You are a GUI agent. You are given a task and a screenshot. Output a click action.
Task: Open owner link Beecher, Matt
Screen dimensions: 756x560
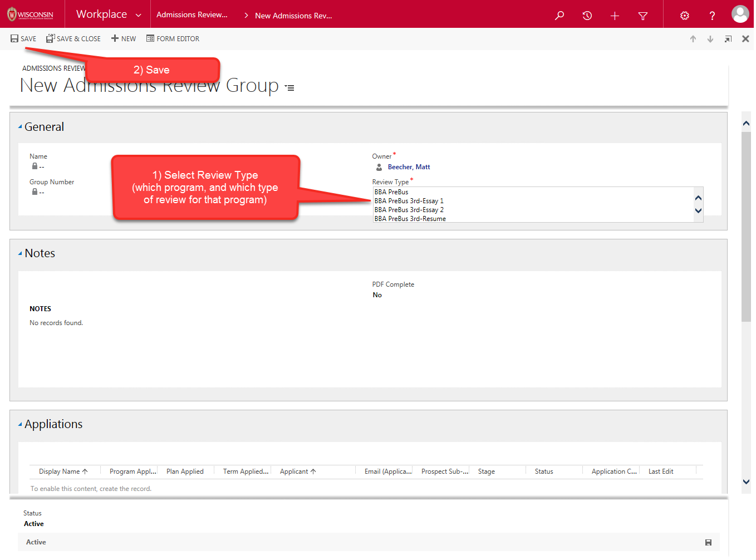[409, 167]
